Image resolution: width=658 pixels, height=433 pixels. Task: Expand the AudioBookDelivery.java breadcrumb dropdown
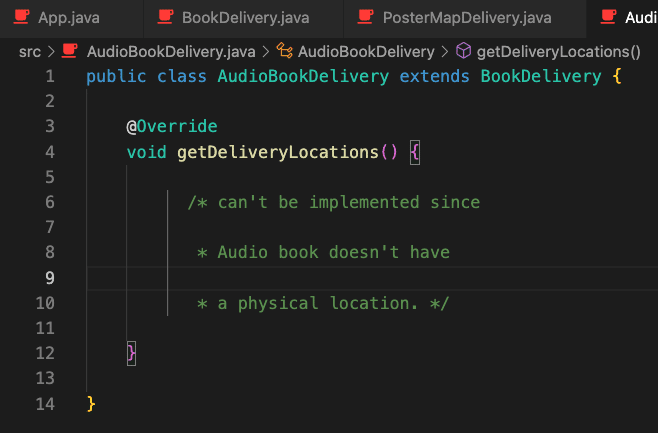click(171, 51)
